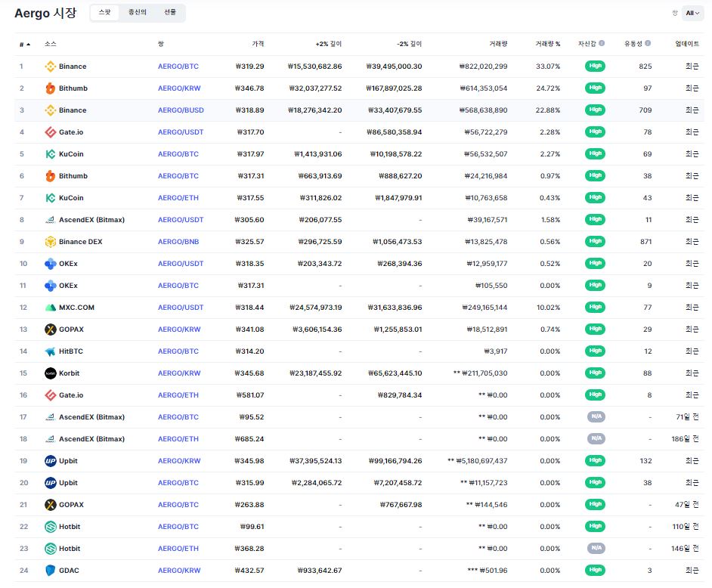This screenshot has width=712, height=588.
Task: Open the AERGO/BNB pair link
Action: [x=178, y=242]
